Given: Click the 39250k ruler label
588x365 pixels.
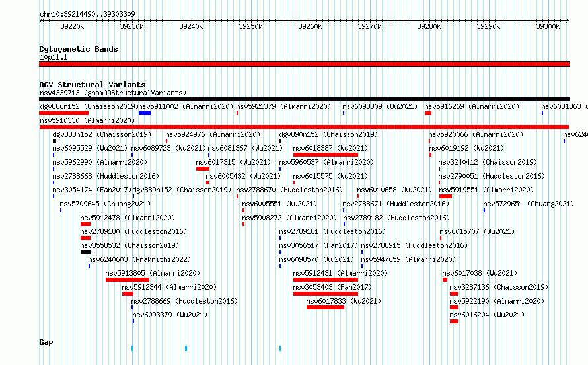Looking at the screenshot, I should (250, 26).
